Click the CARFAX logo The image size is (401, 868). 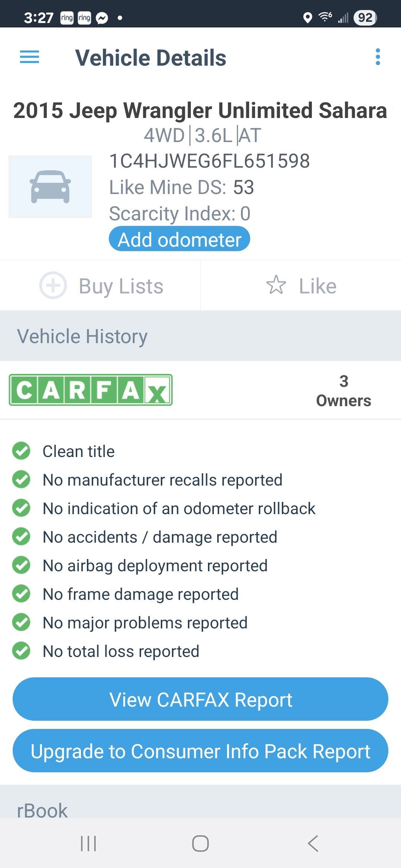91,390
